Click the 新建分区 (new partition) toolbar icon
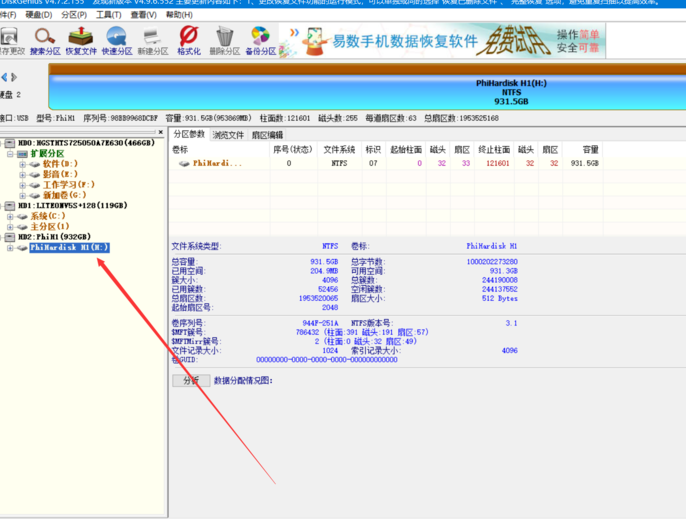Image resolution: width=686 pixels, height=519 pixels. [x=153, y=41]
